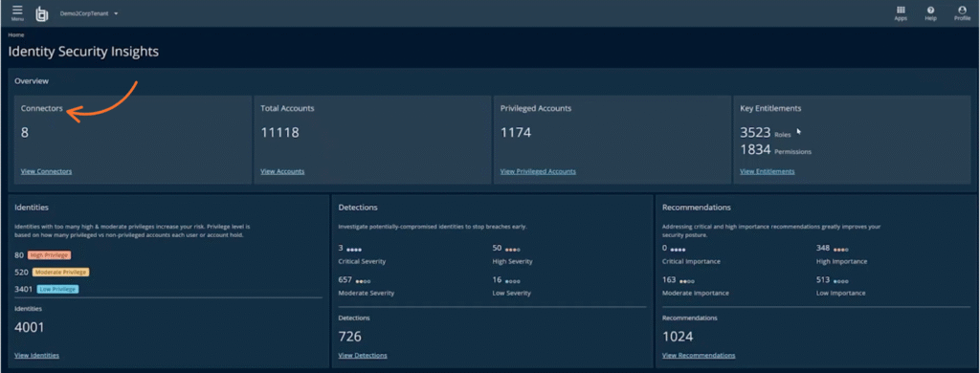Image resolution: width=980 pixels, height=373 pixels.
Task: Click the Low Severity dots indicator
Action: click(513, 281)
